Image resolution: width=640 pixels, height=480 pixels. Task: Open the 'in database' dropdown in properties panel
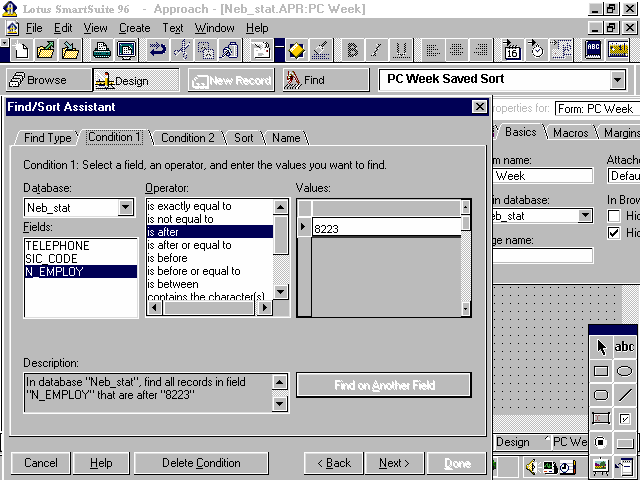tap(585, 216)
